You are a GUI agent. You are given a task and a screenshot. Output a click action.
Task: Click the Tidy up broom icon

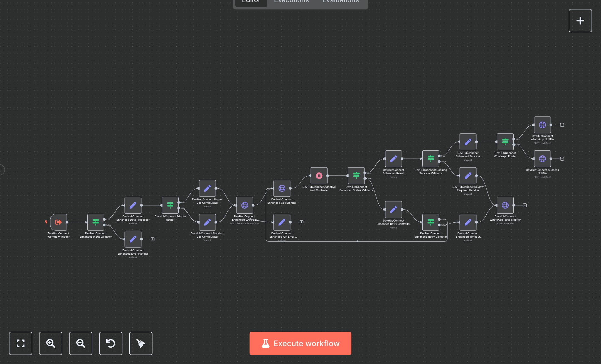(141, 343)
